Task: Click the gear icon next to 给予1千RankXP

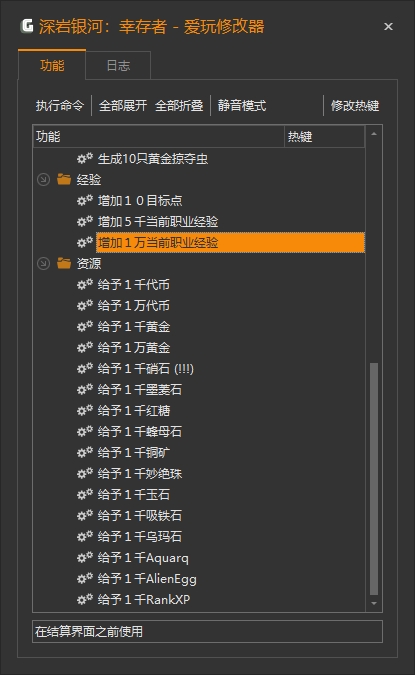Action: pos(85,599)
